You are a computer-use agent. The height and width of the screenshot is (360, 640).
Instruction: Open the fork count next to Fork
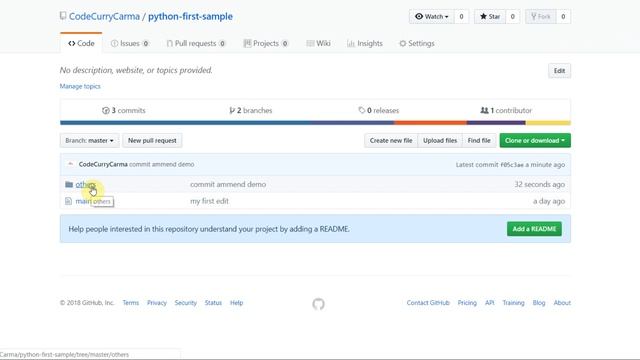563,17
